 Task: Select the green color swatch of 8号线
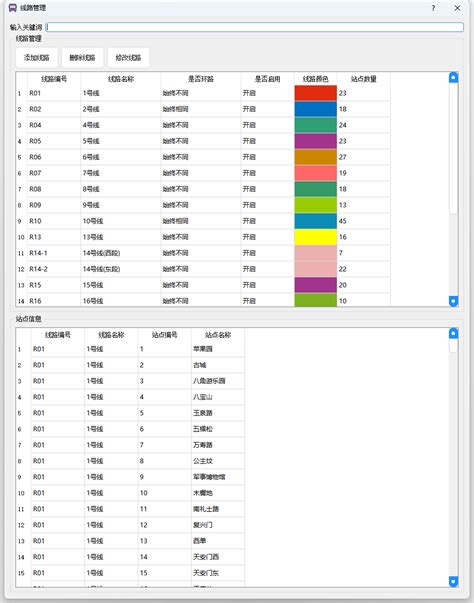[x=316, y=189]
